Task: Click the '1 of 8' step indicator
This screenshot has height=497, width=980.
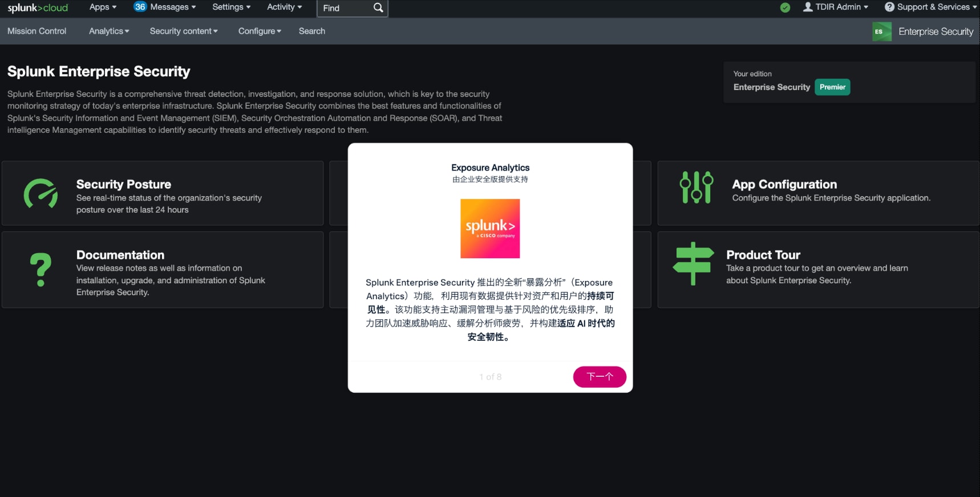Action: [491, 377]
